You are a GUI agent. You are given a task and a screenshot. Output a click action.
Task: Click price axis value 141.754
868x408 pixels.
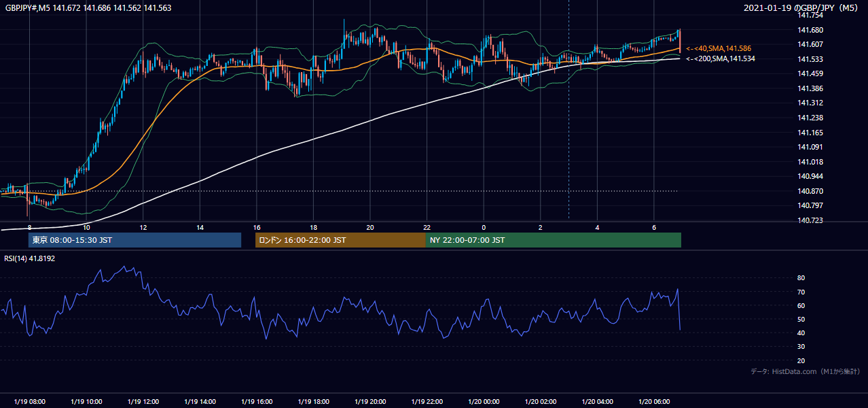coord(810,16)
